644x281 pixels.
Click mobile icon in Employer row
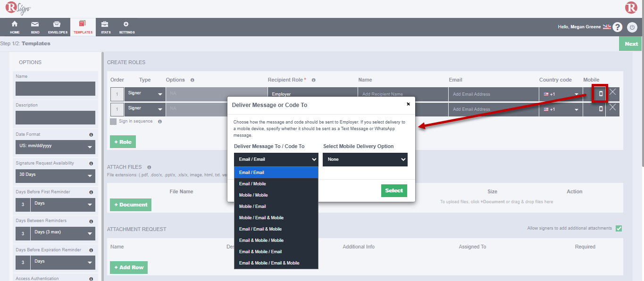[x=601, y=94]
